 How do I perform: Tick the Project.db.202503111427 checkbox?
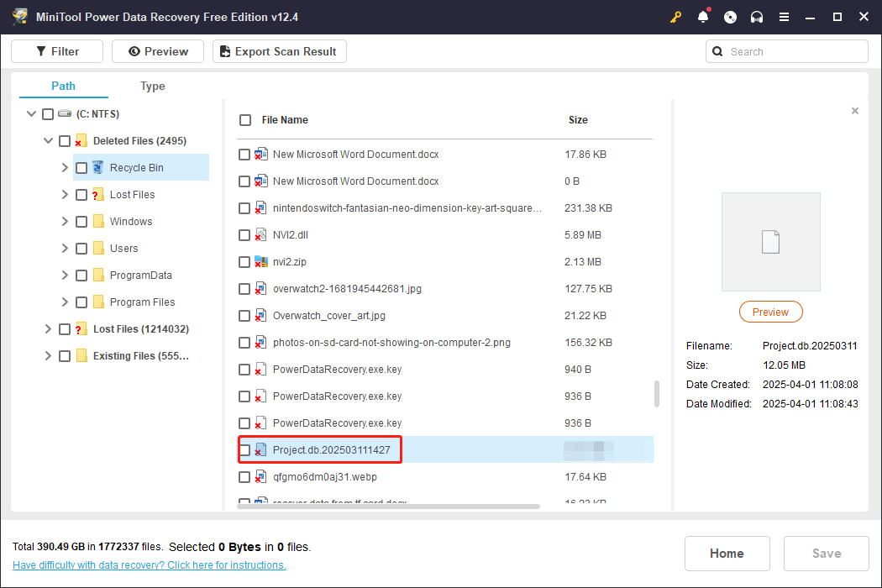[244, 450]
